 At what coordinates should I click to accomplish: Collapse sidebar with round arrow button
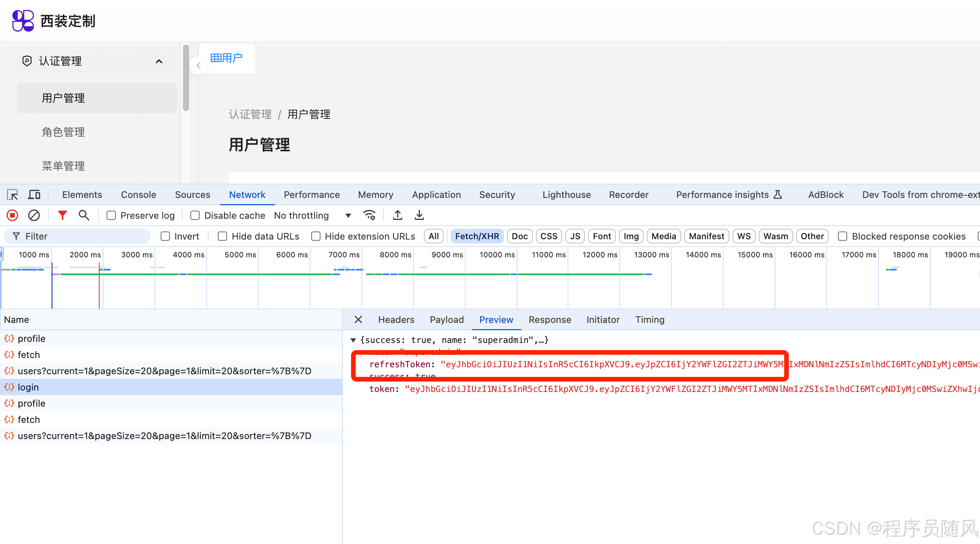click(198, 66)
